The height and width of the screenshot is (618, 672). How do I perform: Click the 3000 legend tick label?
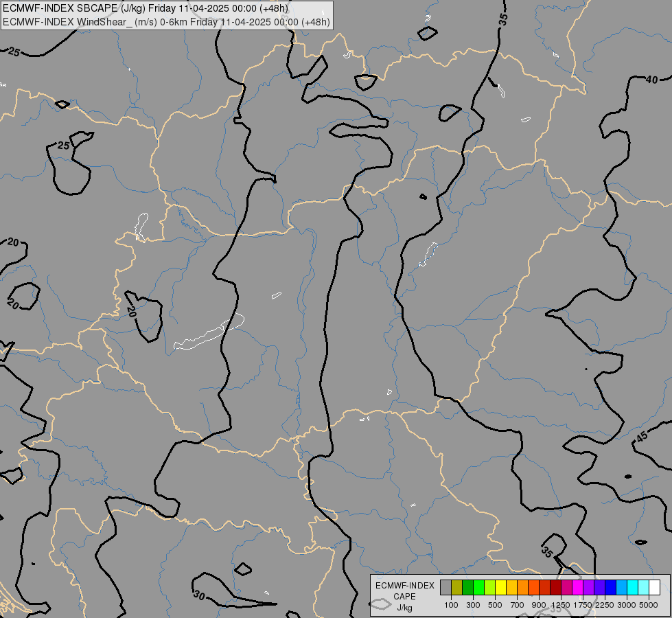627,605
